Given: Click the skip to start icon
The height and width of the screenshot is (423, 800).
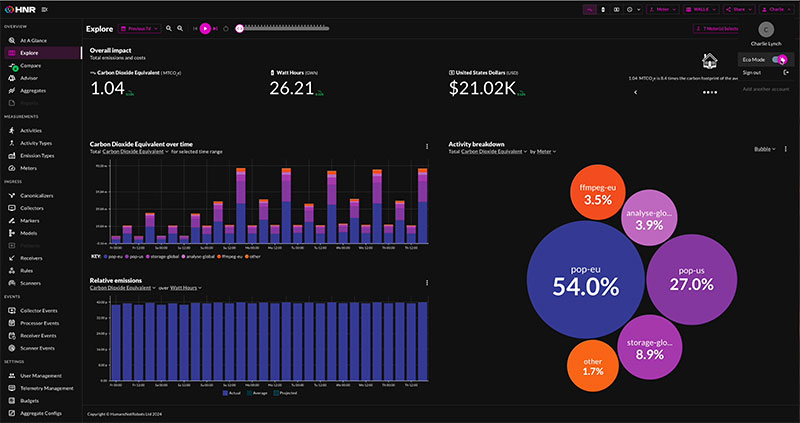Looking at the screenshot, I should 193,29.
